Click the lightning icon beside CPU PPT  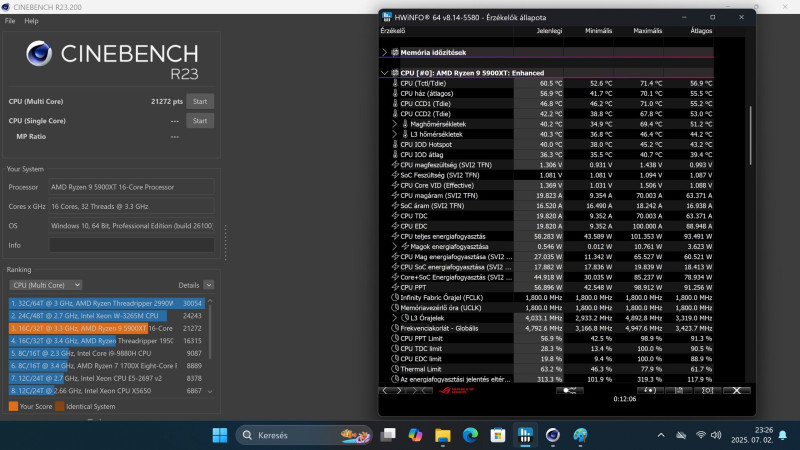395,287
